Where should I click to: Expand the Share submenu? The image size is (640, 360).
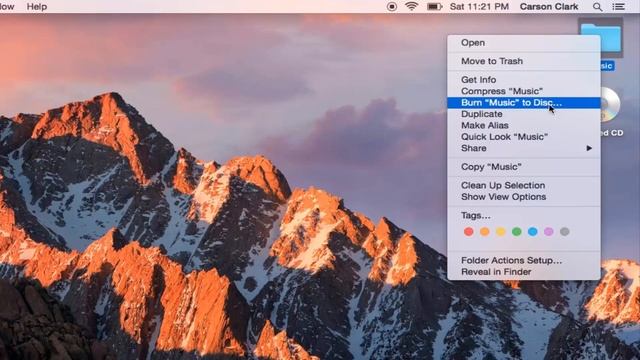524,148
